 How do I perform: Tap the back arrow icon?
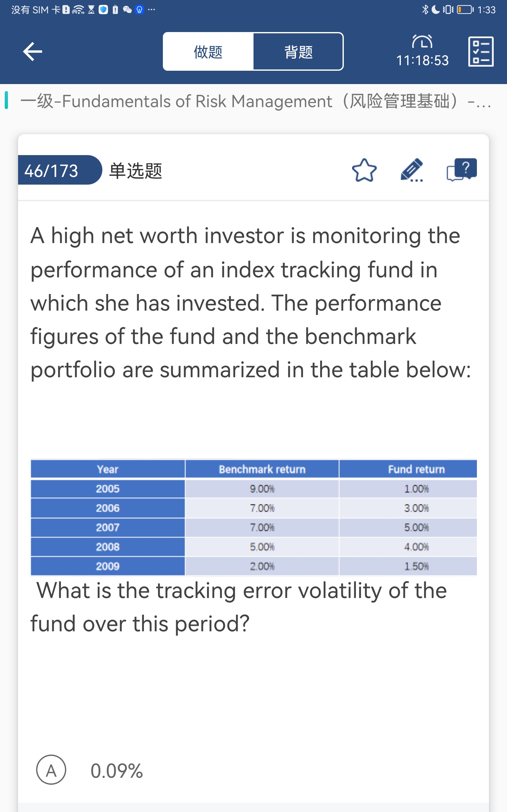coord(33,52)
